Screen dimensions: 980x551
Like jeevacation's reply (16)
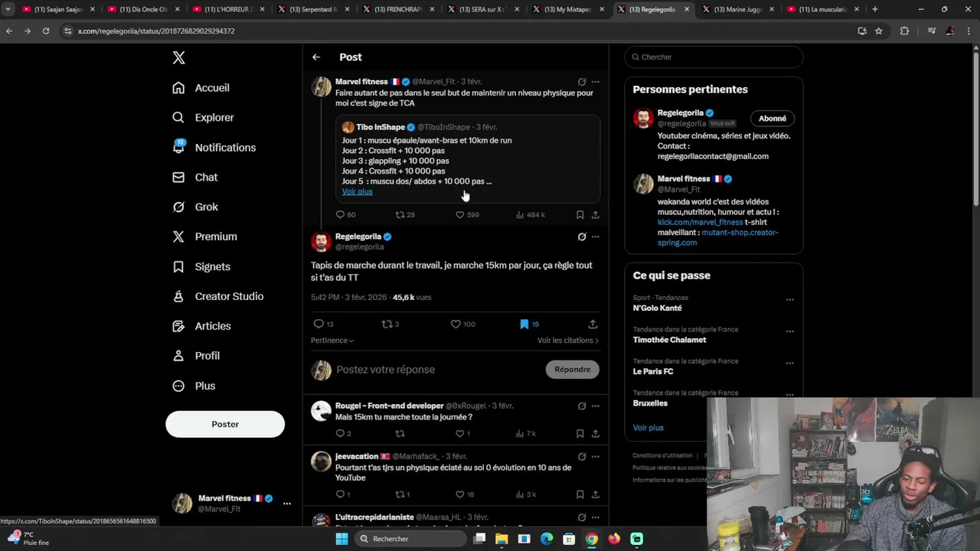465,495
